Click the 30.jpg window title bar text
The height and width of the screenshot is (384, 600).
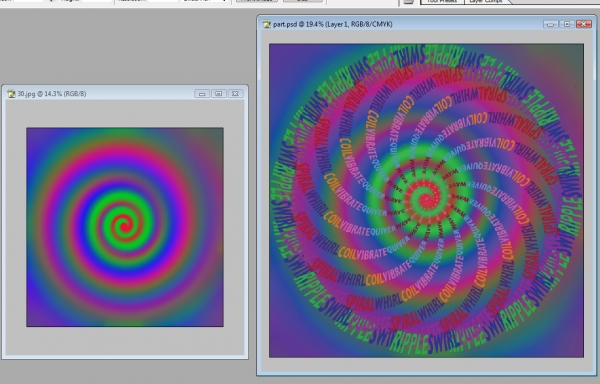click(52, 94)
